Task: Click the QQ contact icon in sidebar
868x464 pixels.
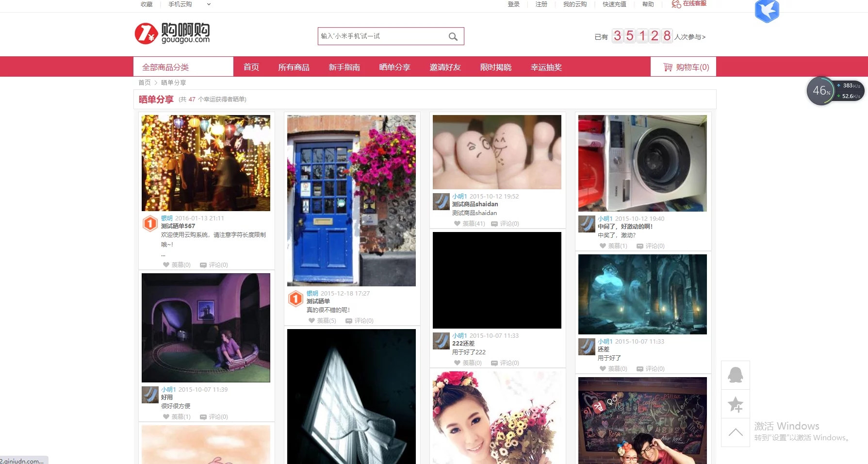Action: (735, 375)
